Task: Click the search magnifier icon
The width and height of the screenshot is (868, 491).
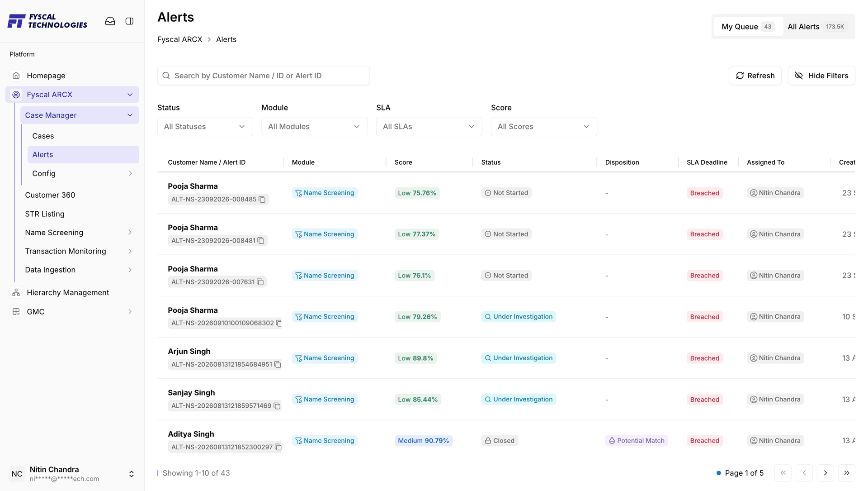Action: click(166, 76)
